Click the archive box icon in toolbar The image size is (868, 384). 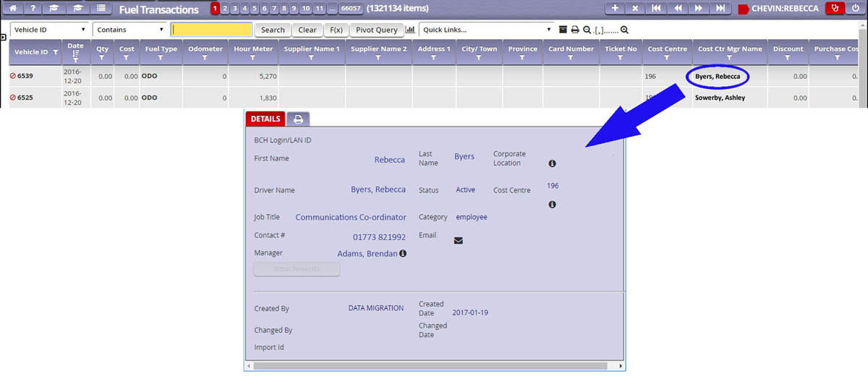pyautogui.click(x=564, y=30)
